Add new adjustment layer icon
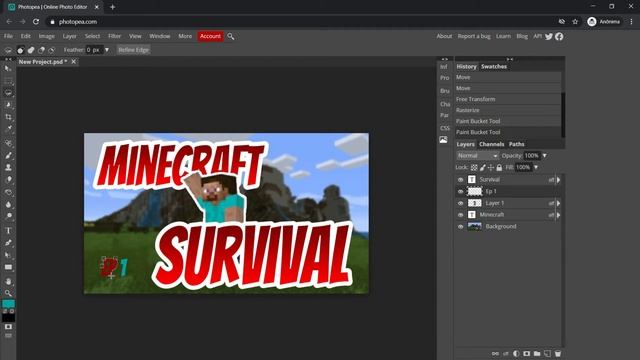The height and width of the screenshot is (360, 640). pos(516,353)
